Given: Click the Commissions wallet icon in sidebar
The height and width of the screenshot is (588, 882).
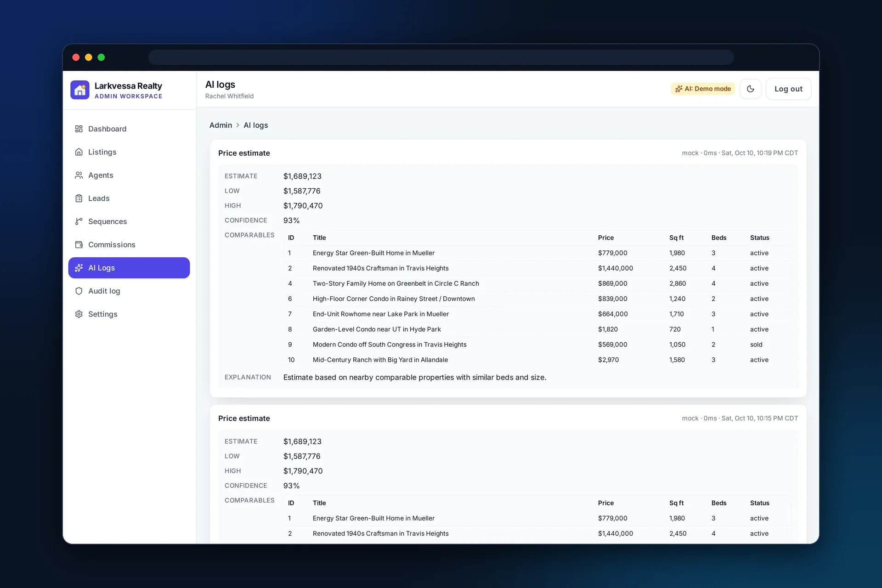Looking at the screenshot, I should click(x=79, y=244).
